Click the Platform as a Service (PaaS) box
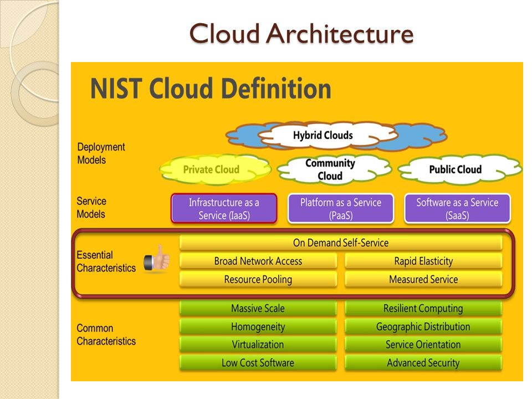532x399 pixels. (x=341, y=208)
